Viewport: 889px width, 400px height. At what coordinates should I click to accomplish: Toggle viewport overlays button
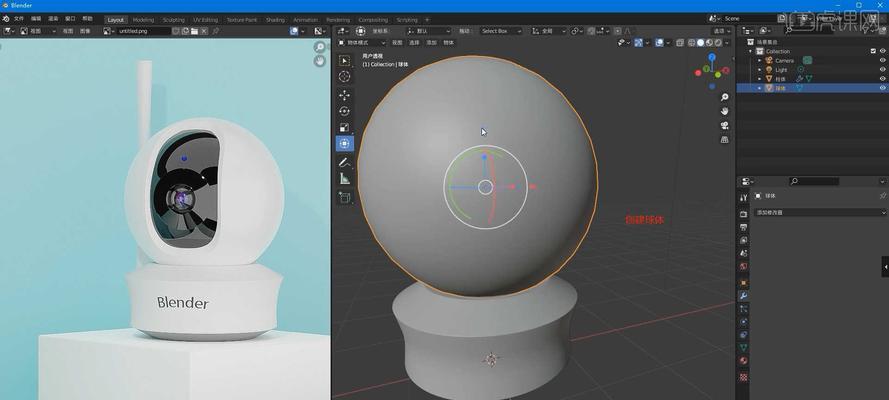(x=659, y=42)
